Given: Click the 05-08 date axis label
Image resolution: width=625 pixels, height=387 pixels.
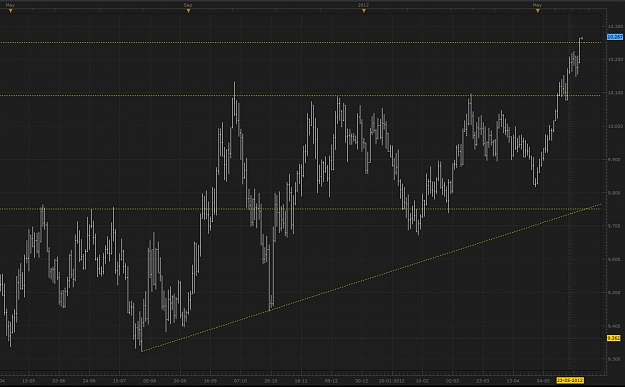Looking at the screenshot, I should pos(149,381).
